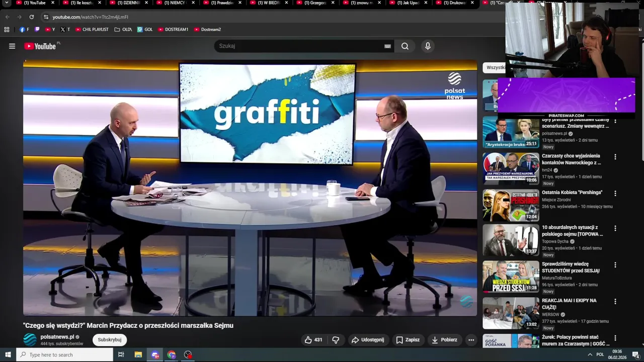
Task: Open the polsatnews.pl channel name link
Action: pyautogui.click(x=57, y=337)
